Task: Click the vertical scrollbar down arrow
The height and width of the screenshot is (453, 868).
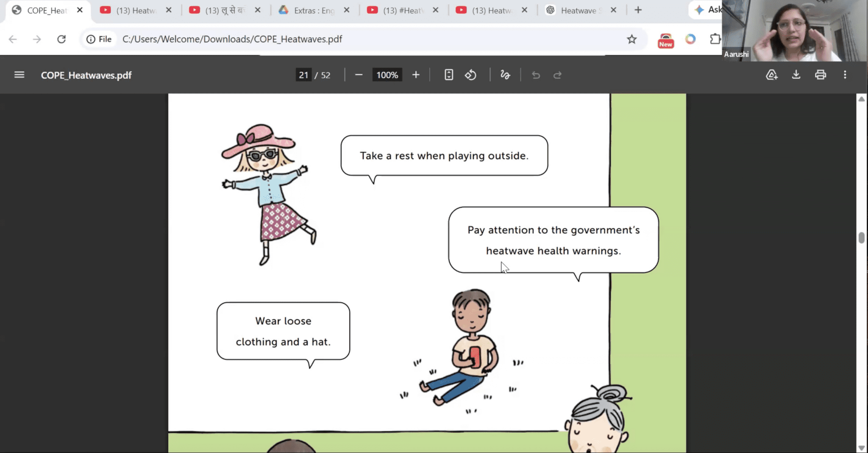Action: 861,447
